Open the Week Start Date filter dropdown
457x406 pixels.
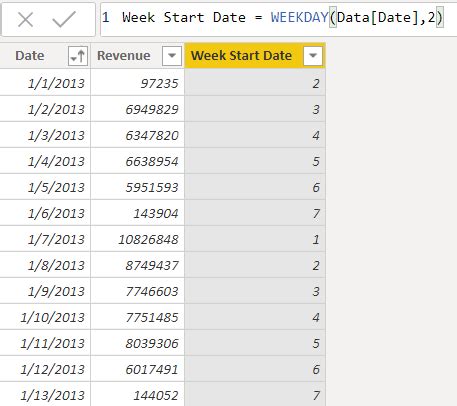(313, 56)
